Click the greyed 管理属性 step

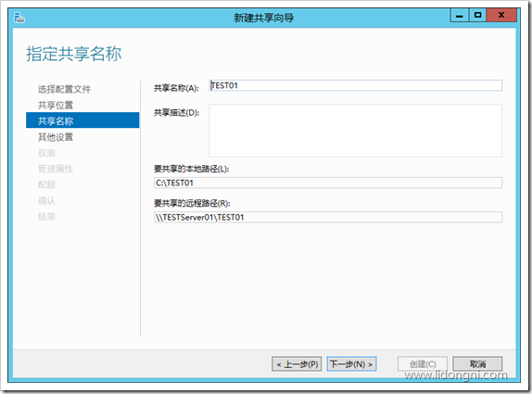56,169
